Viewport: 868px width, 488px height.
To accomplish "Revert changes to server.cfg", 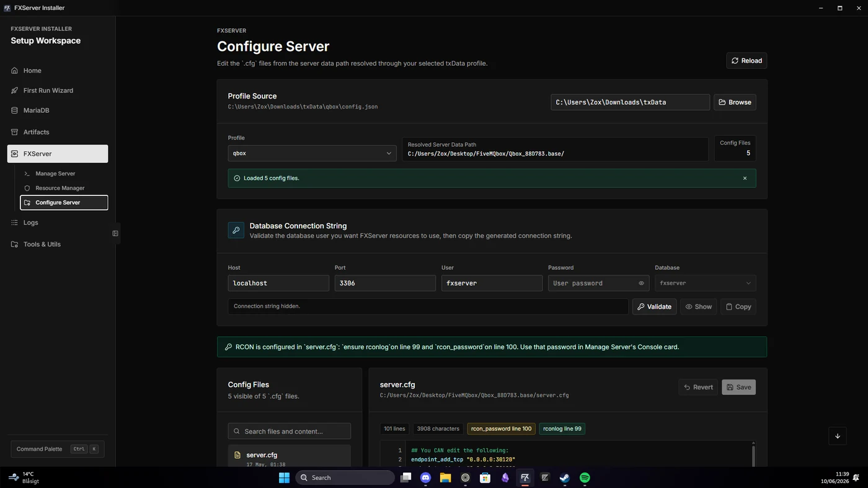I will coord(698,388).
